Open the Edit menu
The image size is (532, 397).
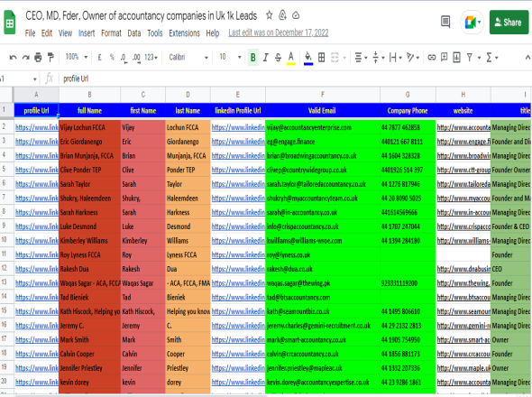coord(47,33)
